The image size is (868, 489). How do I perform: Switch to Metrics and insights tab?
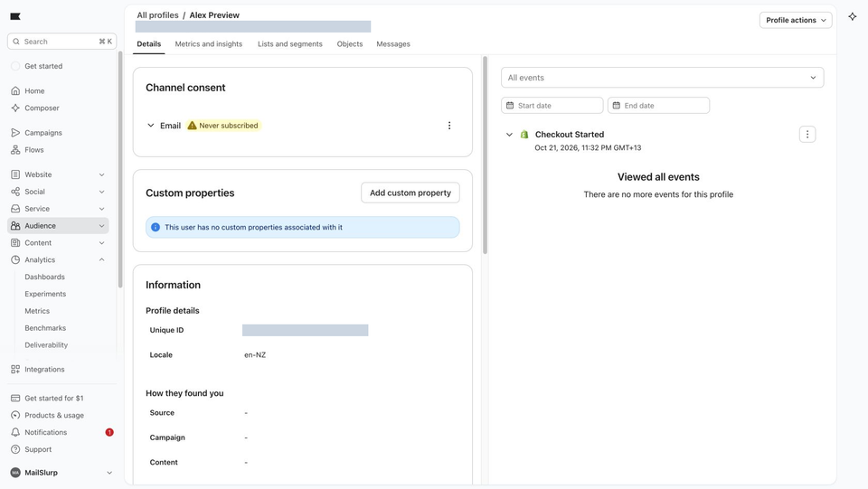click(209, 44)
